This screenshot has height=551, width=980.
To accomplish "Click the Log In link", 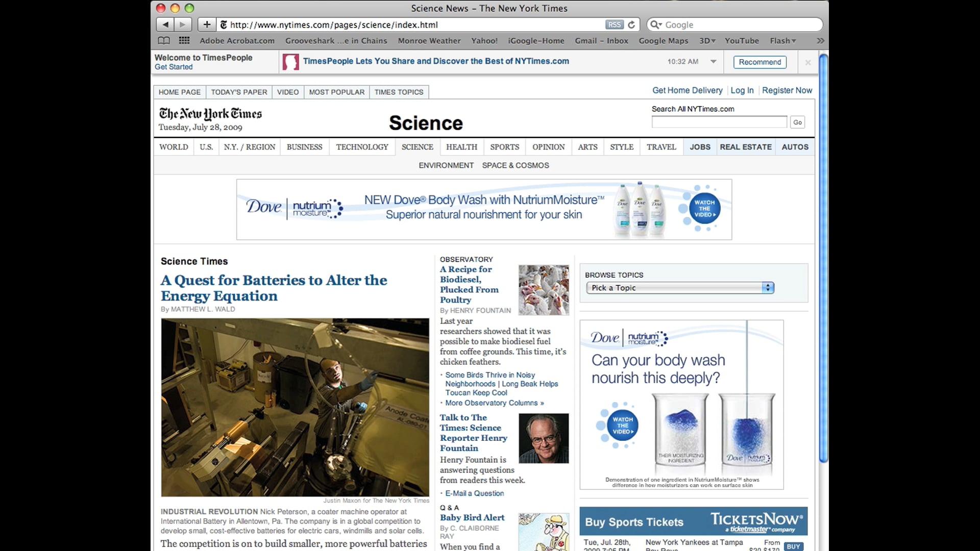I will (742, 90).
